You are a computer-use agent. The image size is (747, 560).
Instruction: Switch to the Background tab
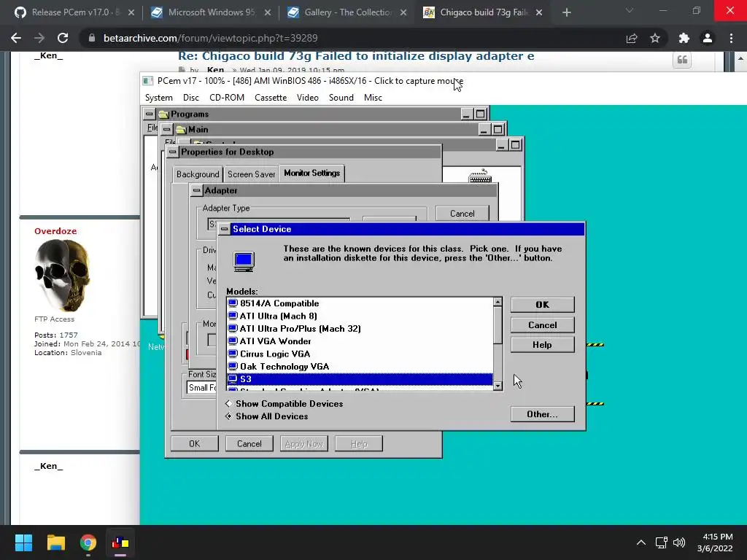tap(198, 174)
